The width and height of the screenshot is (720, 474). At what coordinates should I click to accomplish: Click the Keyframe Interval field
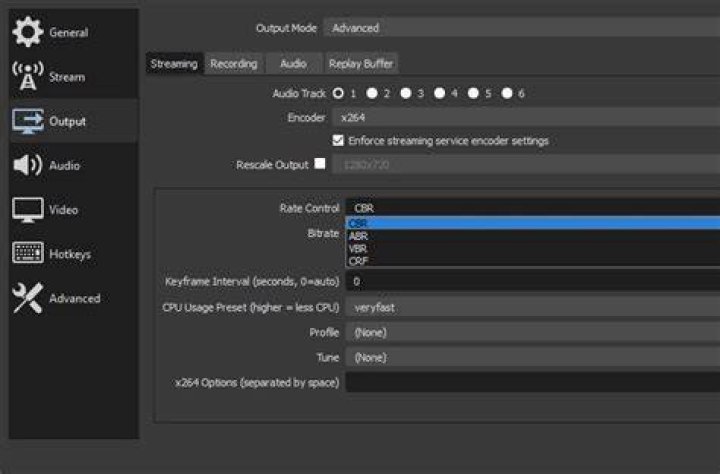(x=533, y=281)
